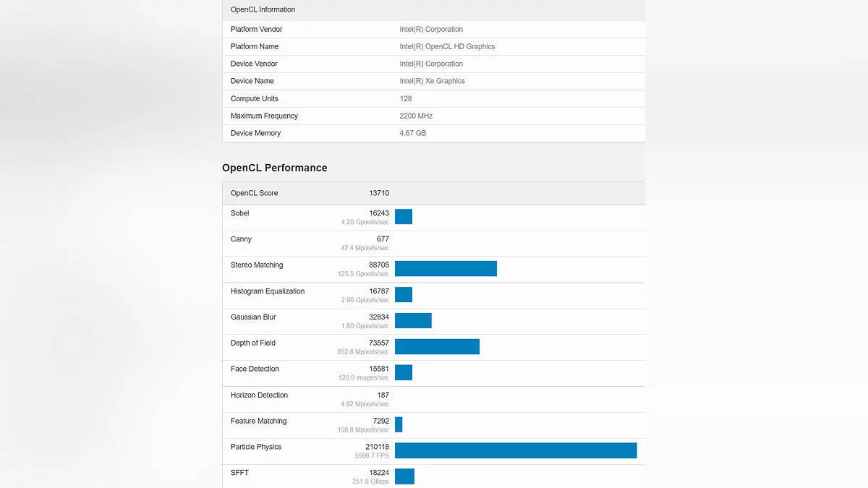Select the Platform Vendor row label
The height and width of the screenshot is (488, 868).
(256, 29)
